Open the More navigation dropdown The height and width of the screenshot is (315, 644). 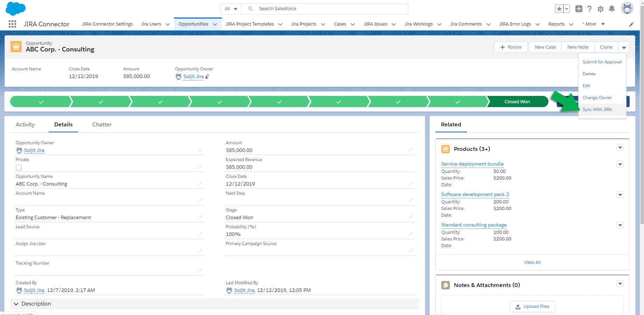(x=594, y=24)
